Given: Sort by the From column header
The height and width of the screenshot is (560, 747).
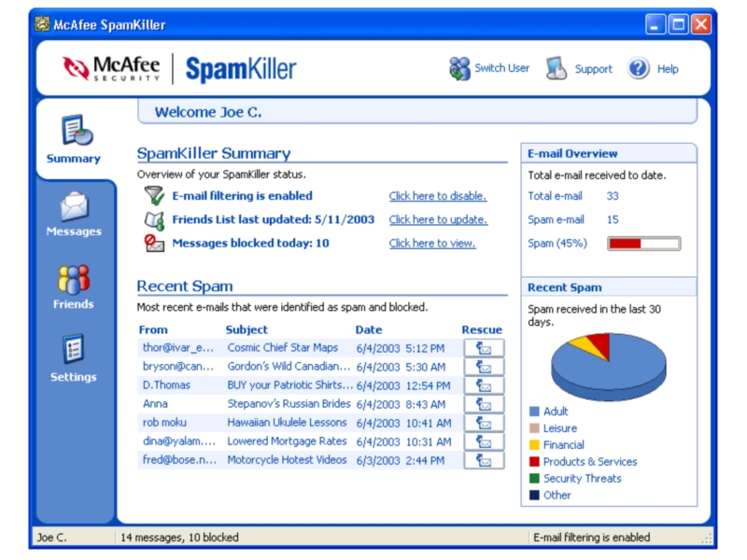Looking at the screenshot, I should (x=153, y=329).
